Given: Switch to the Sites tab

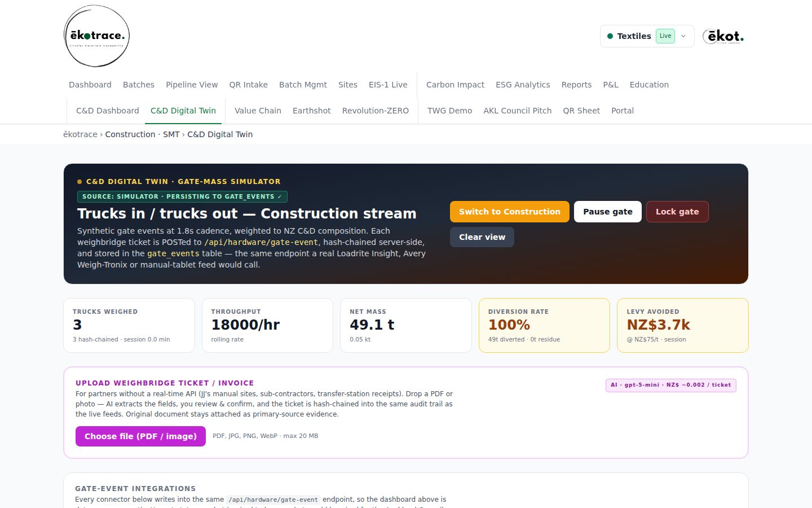Looking at the screenshot, I should click(348, 85).
